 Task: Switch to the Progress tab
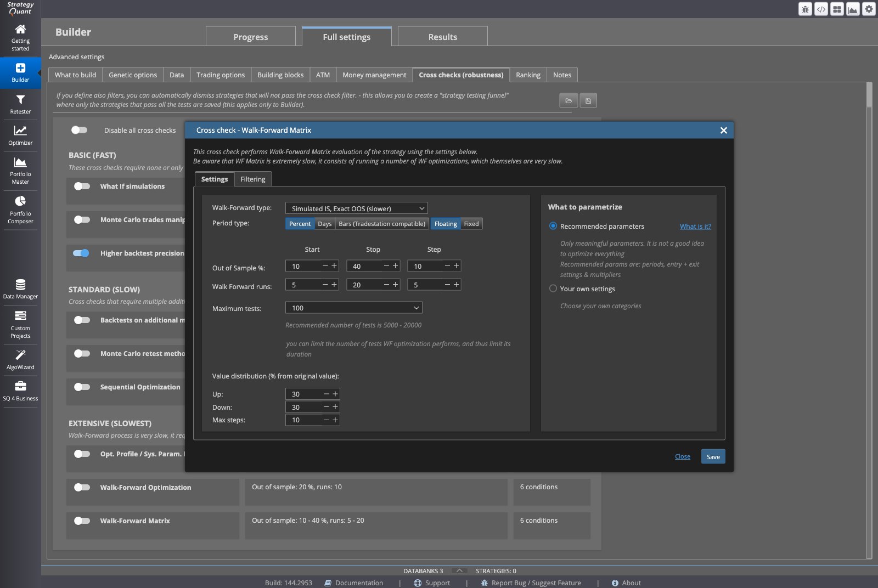point(251,37)
